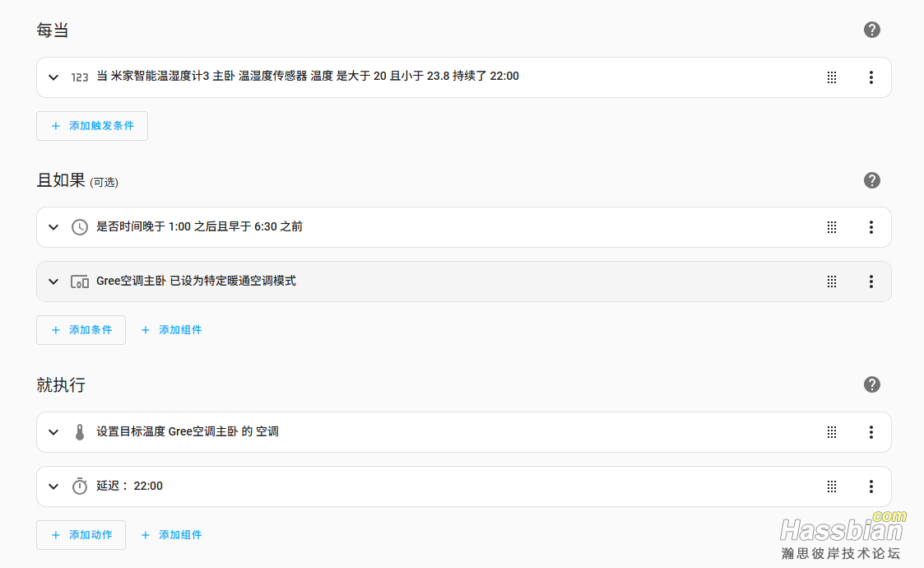The image size is (924, 568).
Task: Click the numeric 123 icon on the trigger row
Action: (x=80, y=77)
